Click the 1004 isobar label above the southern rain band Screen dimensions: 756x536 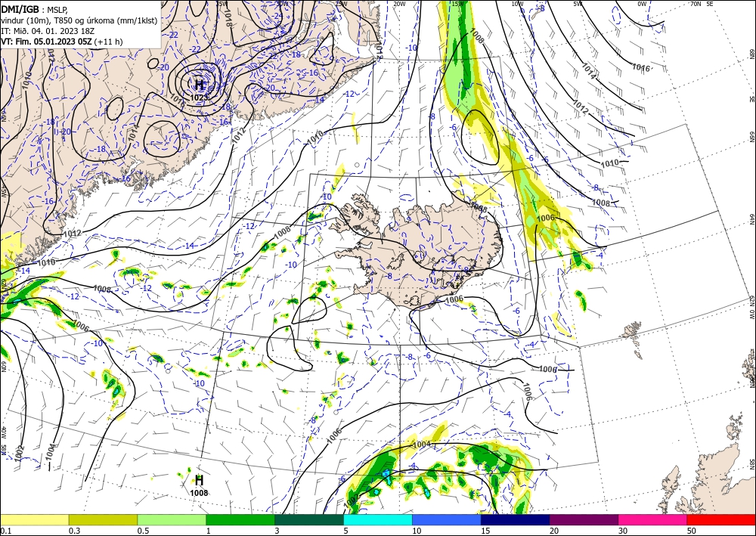tap(422, 444)
